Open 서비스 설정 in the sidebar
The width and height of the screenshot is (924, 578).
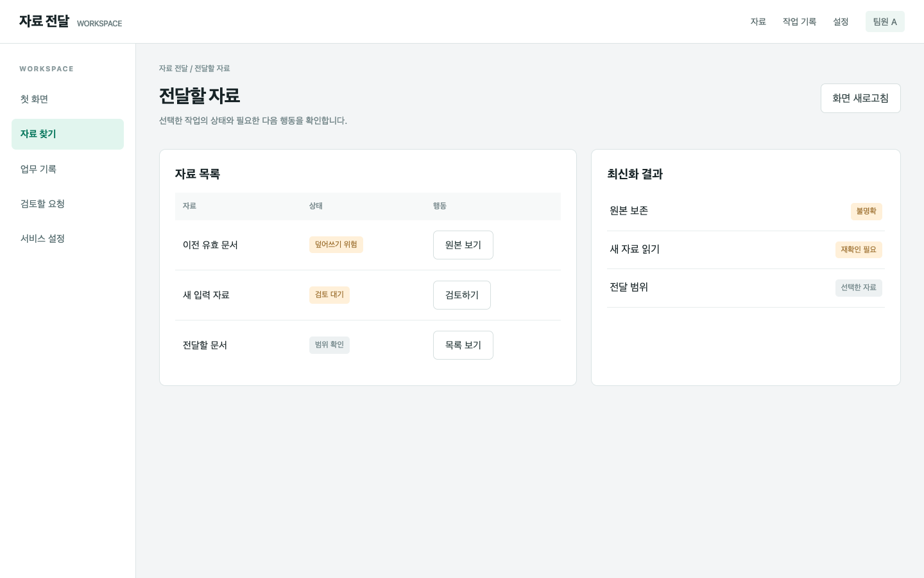click(x=67, y=238)
